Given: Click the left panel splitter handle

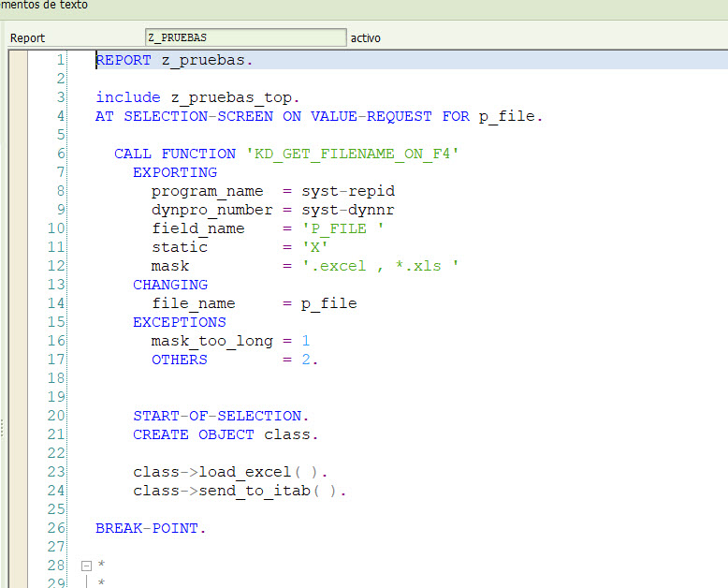Looking at the screenshot, I should 3,427.
